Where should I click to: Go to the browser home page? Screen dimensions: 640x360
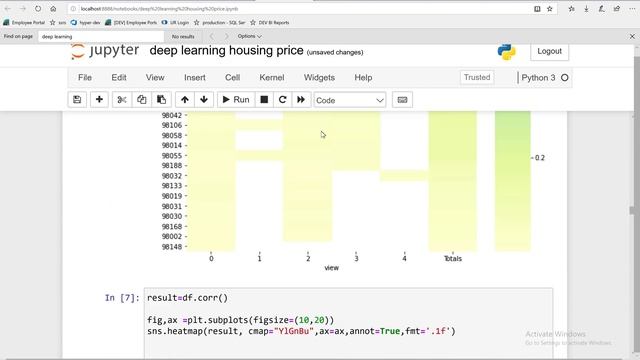click(53, 9)
